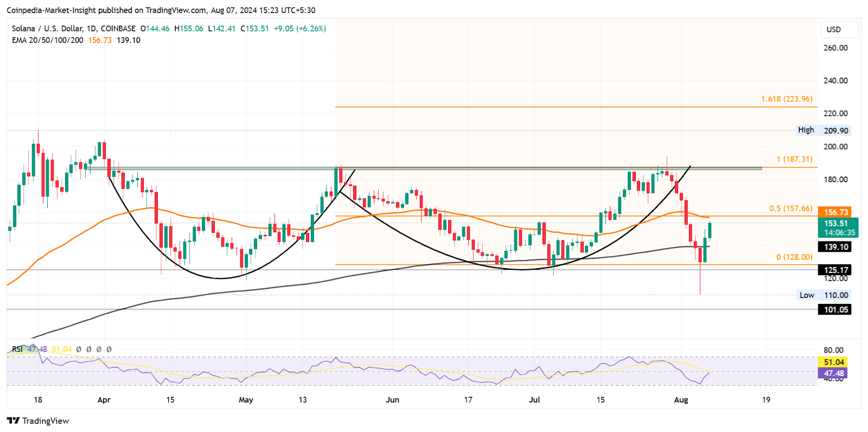
Task: Select the EMA 20/50/100/200 indicator label
Action: [x=48, y=40]
